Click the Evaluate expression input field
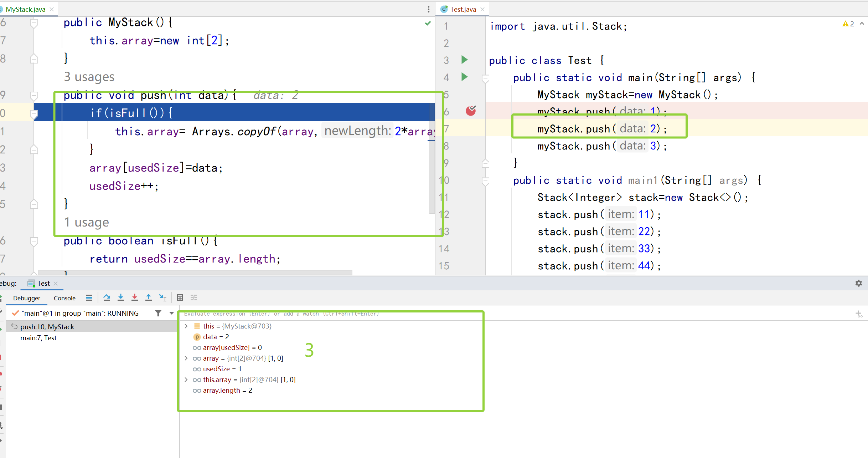 [321, 314]
